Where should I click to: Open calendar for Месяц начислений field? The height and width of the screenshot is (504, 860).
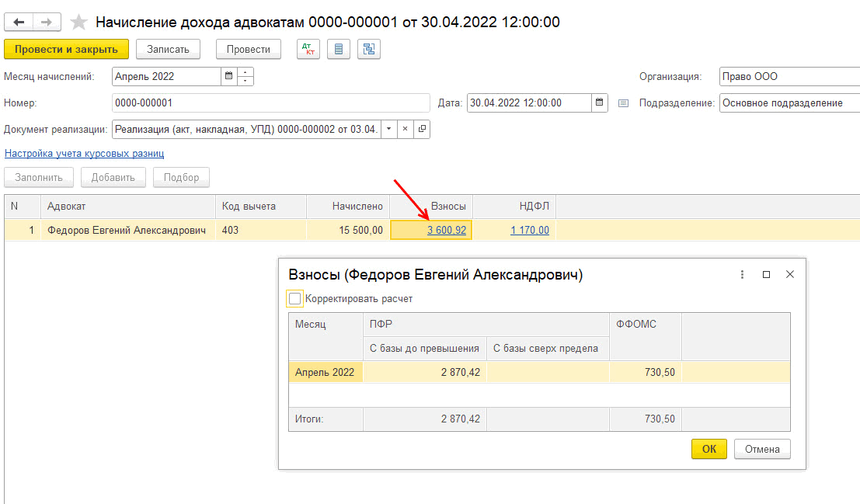[228, 77]
